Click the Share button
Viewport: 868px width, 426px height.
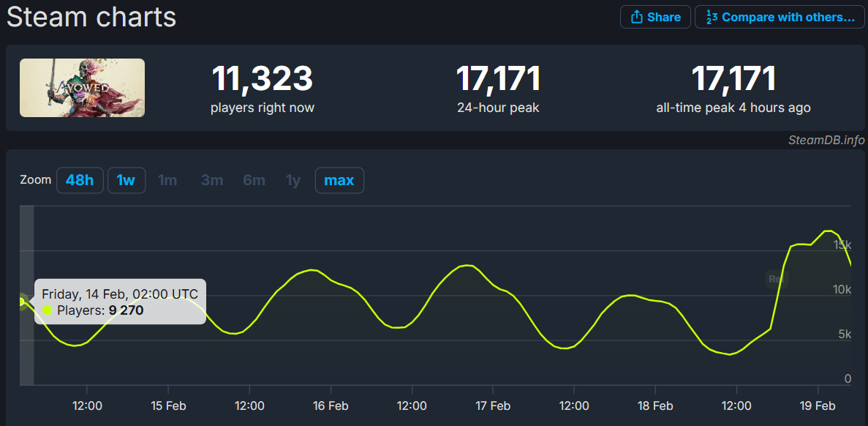[x=655, y=17]
